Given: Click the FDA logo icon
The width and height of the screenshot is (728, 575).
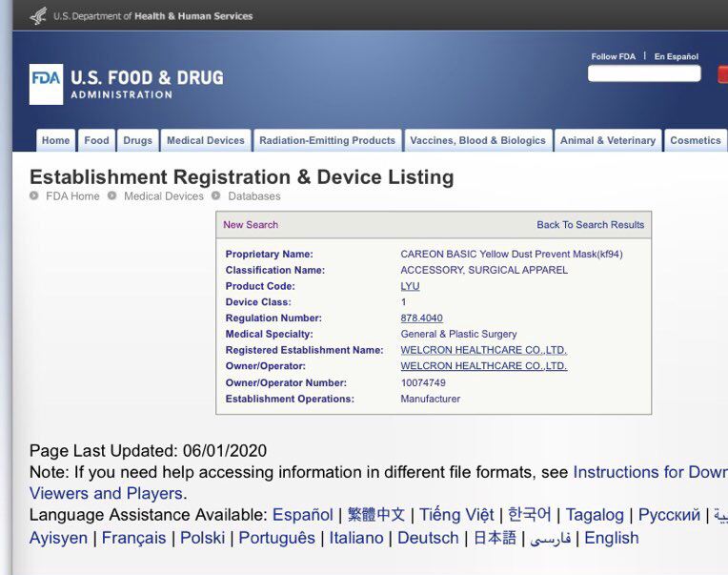Looking at the screenshot, I should (x=46, y=84).
